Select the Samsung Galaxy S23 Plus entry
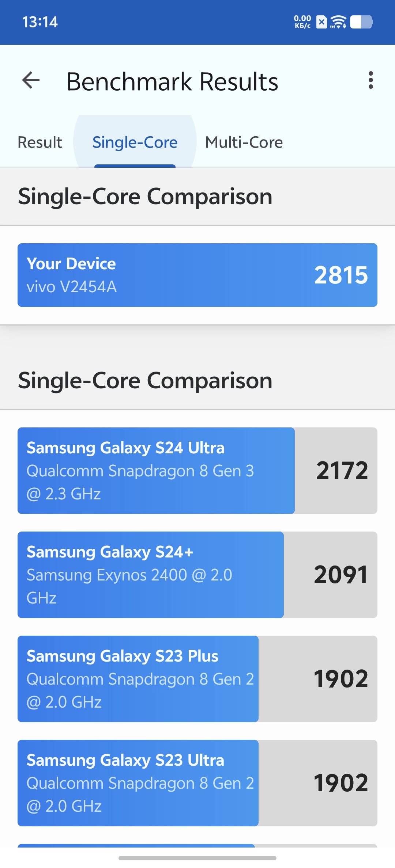 pos(197,679)
